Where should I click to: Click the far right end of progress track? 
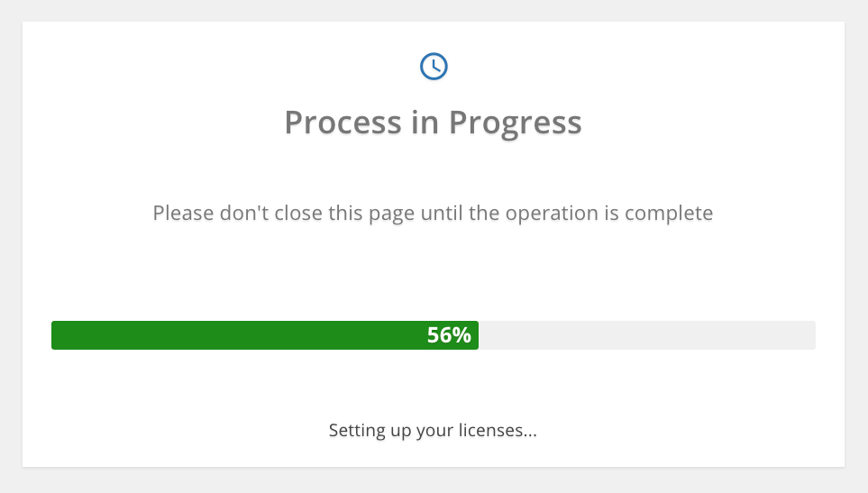click(x=811, y=335)
